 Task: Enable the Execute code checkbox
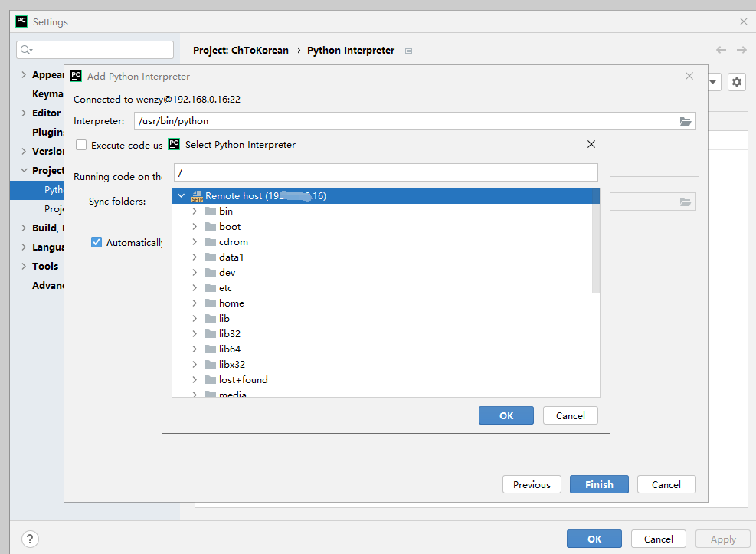click(x=81, y=145)
